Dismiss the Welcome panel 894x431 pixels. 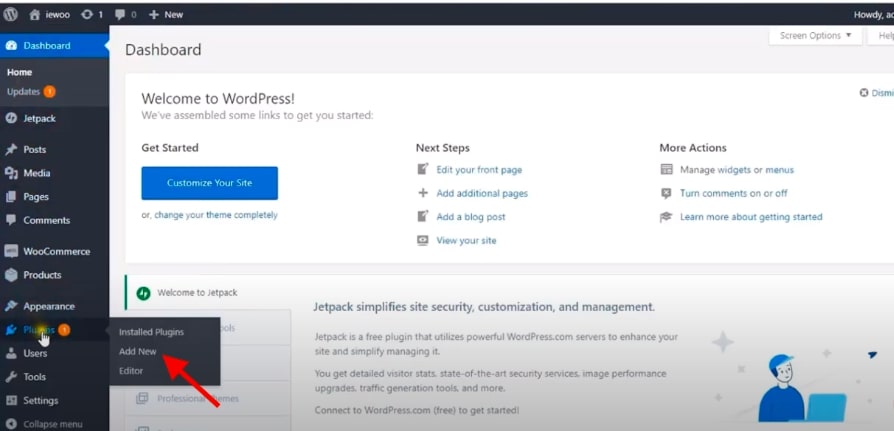tap(876, 93)
